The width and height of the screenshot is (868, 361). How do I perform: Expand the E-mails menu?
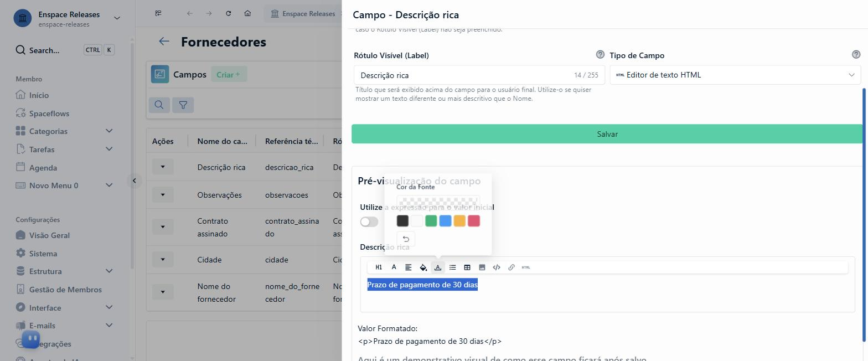[109, 326]
